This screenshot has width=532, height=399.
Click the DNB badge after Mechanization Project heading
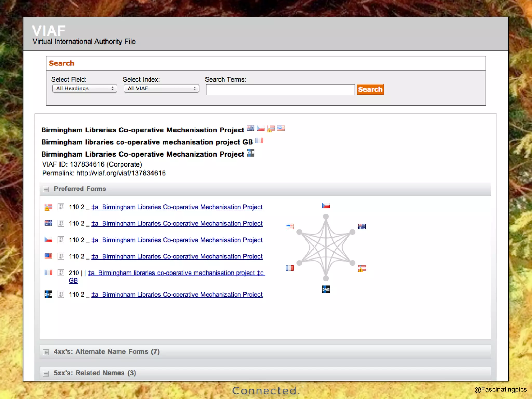point(250,153)
